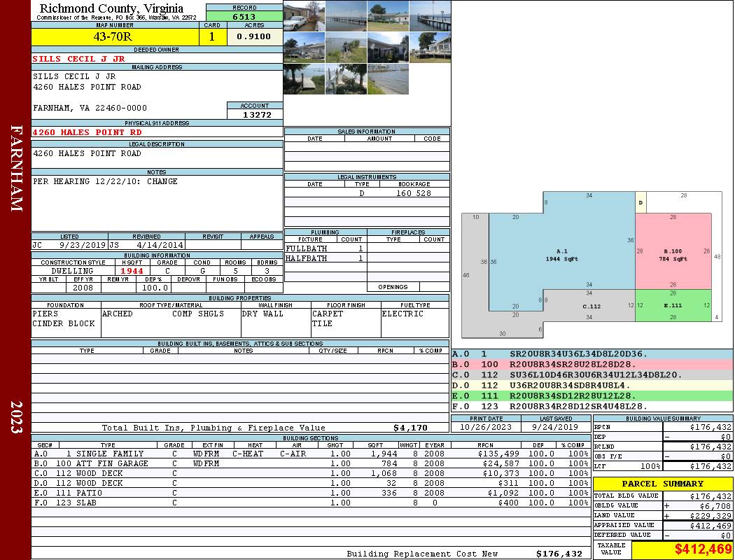
Task: Click last saved date 9/24/2019
Action: click(x=555, y=428)
